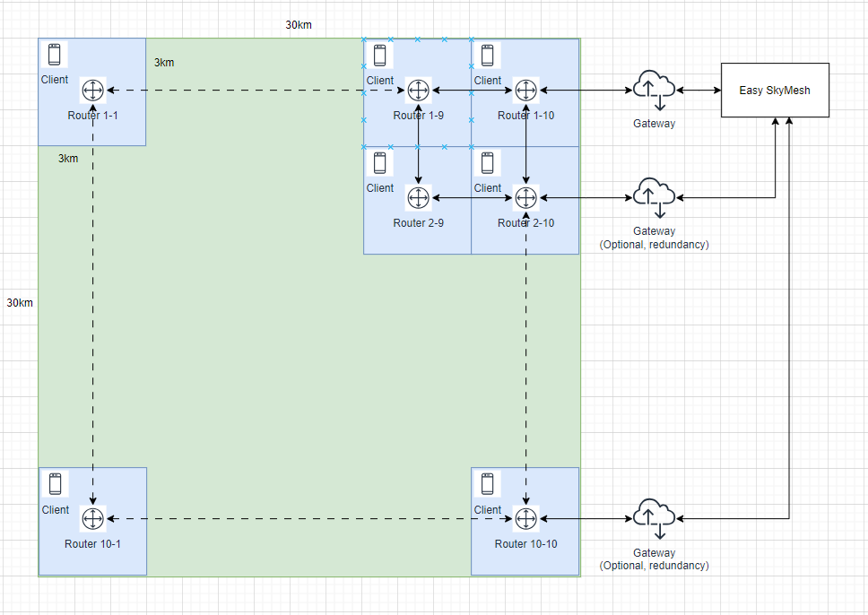
Task: Click the Router 10-10 label
Action: tap(525, 544)
